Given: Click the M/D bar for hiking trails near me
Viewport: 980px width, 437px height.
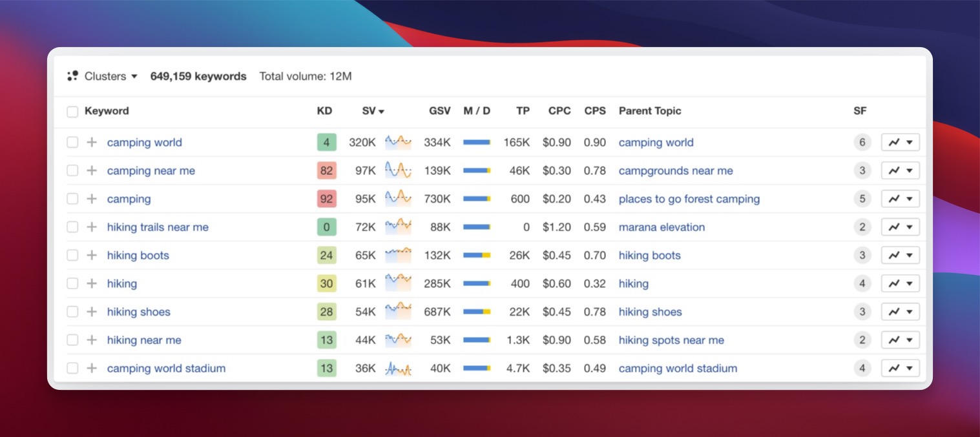Looking at the screenshot, I should point(477,227).
